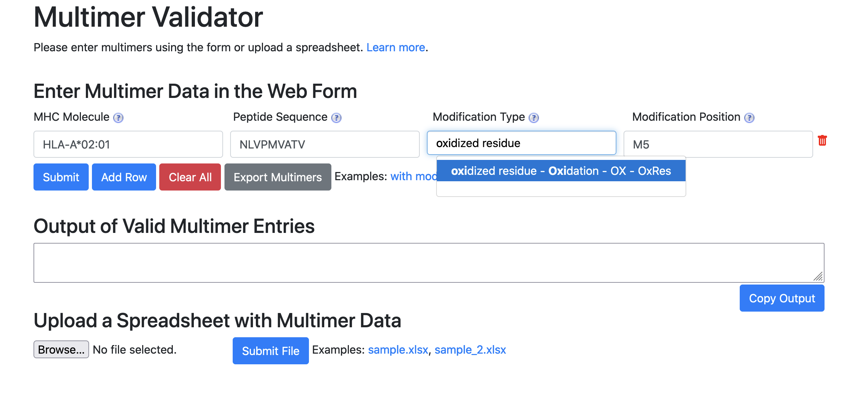Open the sample.xlsx example link
868x396 pixels.
[398, 350]
